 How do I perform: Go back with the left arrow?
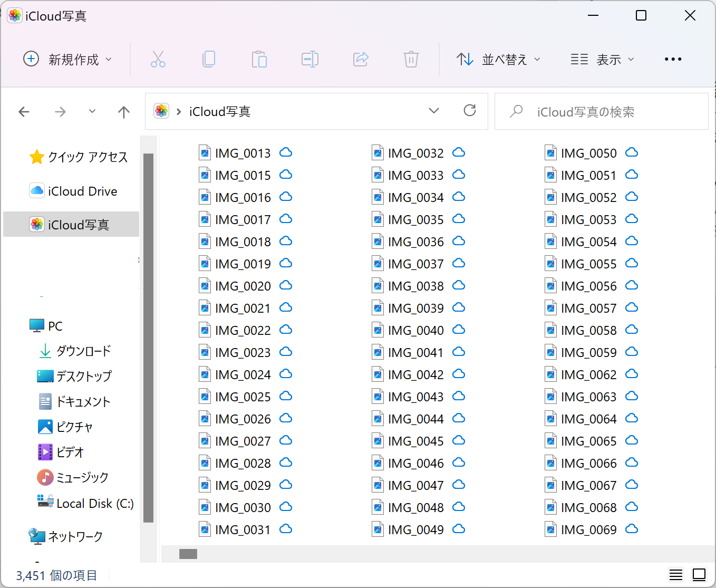24,112
